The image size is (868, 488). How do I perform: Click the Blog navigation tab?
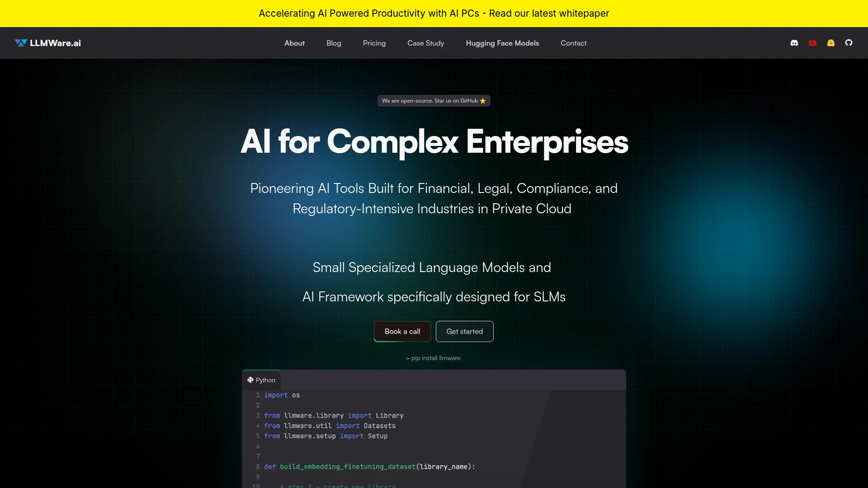coord(333,43)
